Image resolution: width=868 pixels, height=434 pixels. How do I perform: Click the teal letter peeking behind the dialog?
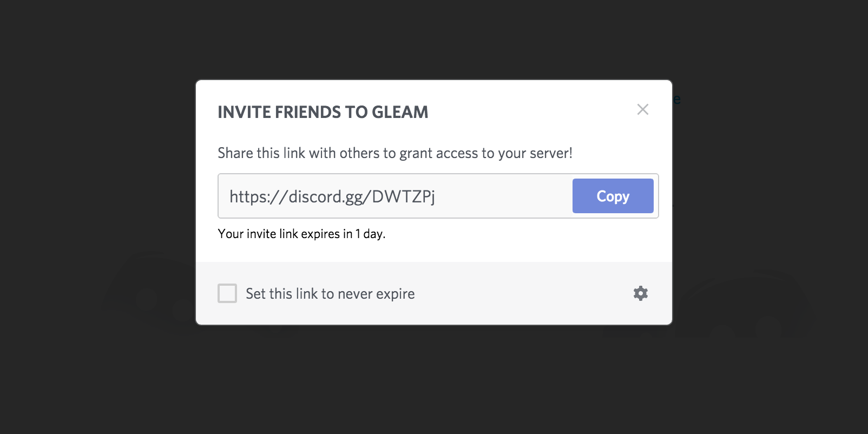point(677,100)
